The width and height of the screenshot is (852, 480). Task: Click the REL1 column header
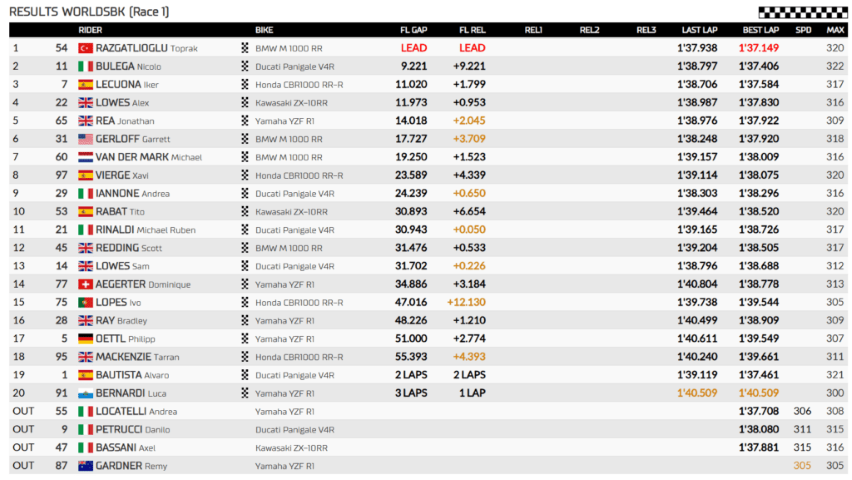click(x=534, y=30)
